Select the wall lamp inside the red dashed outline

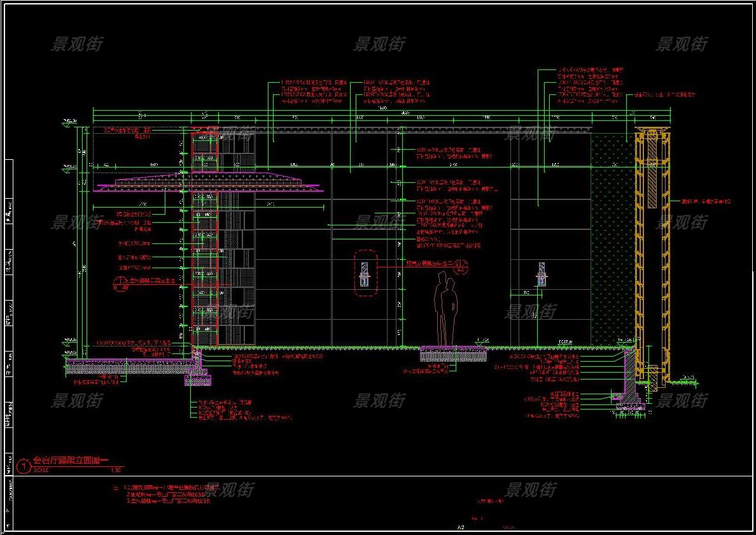click(x=365, y=275)
